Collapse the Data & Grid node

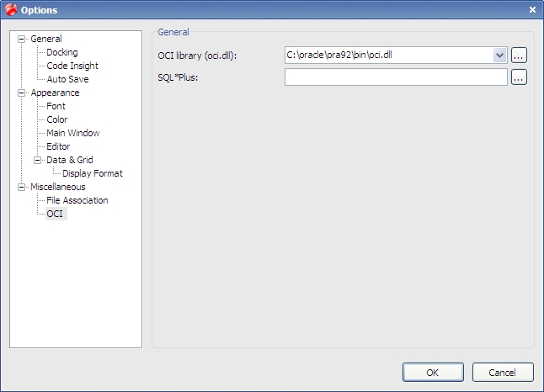[x=37, y=160]
